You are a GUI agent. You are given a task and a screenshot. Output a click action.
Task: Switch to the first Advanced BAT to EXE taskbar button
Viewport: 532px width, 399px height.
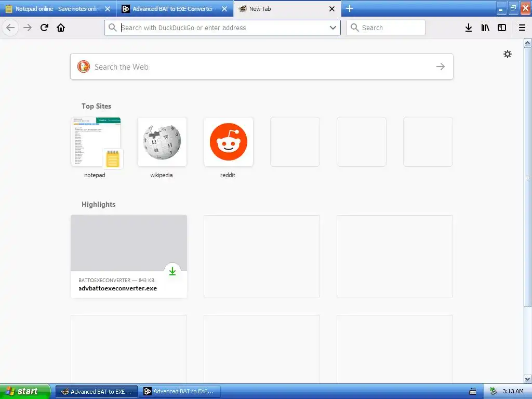(x=96, y=392)
